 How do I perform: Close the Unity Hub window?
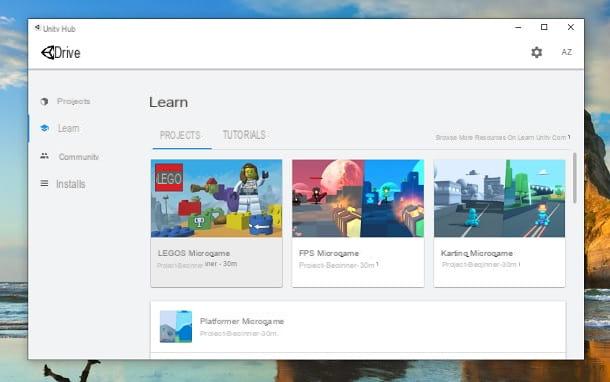click(571, 27)
